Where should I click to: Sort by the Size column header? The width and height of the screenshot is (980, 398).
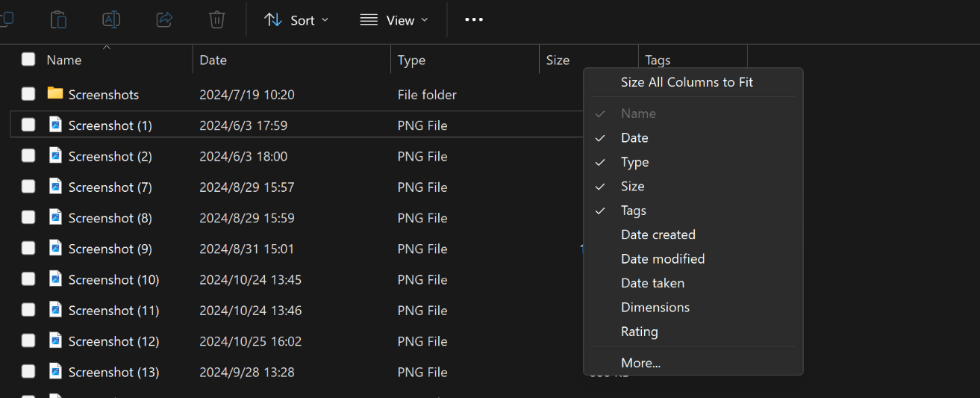pos(558,60)
